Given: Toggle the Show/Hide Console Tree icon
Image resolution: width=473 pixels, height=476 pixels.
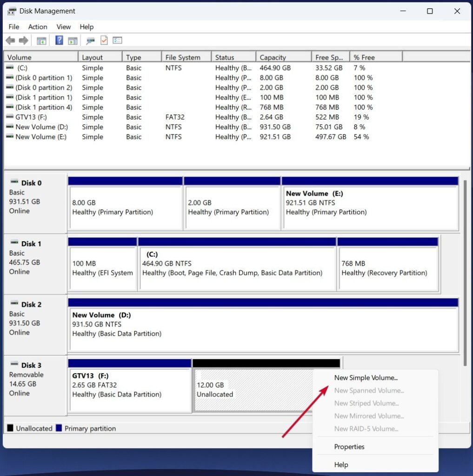Looking at the screenshot, I should click(x=41, y=40).
